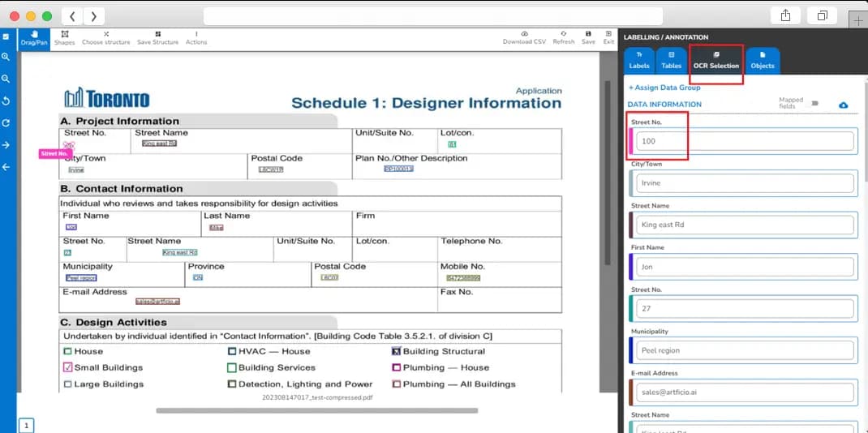Click the page 1 thumbnail
The height and width of the screenshot is (433, 868).
(x=26, y=425)
